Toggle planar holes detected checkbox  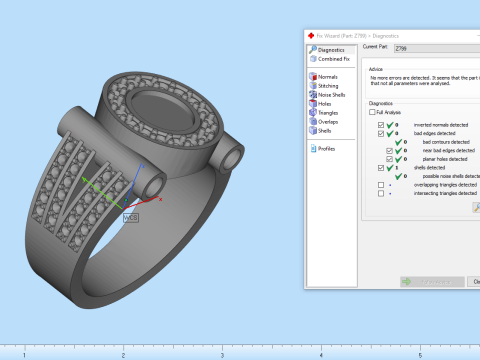[389, 159]
